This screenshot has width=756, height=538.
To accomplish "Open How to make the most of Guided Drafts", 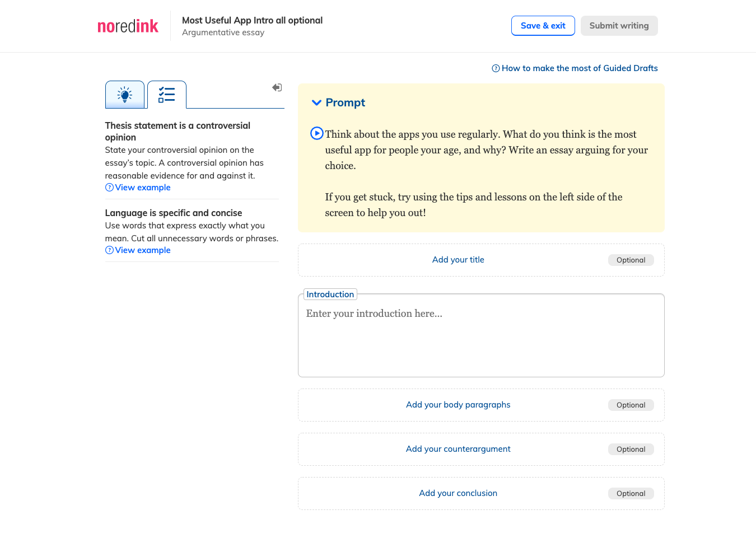I will 580,68.
